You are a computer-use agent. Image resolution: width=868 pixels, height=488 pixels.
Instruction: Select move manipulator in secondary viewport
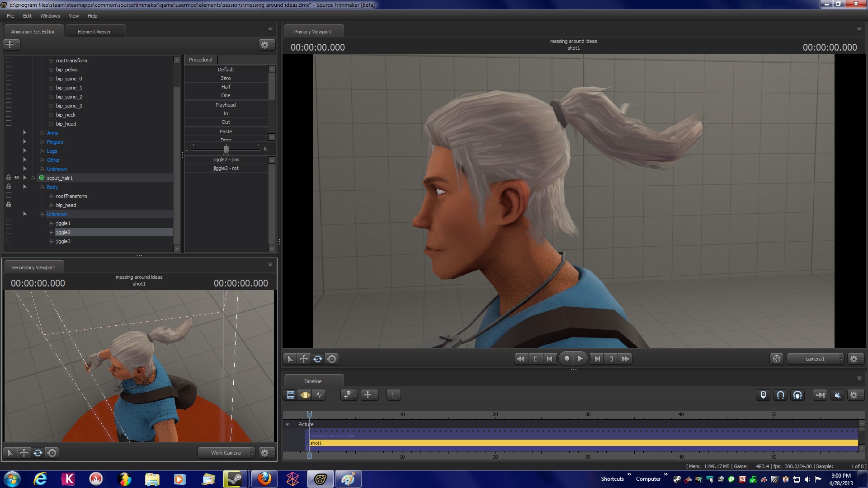coord(24,453)
